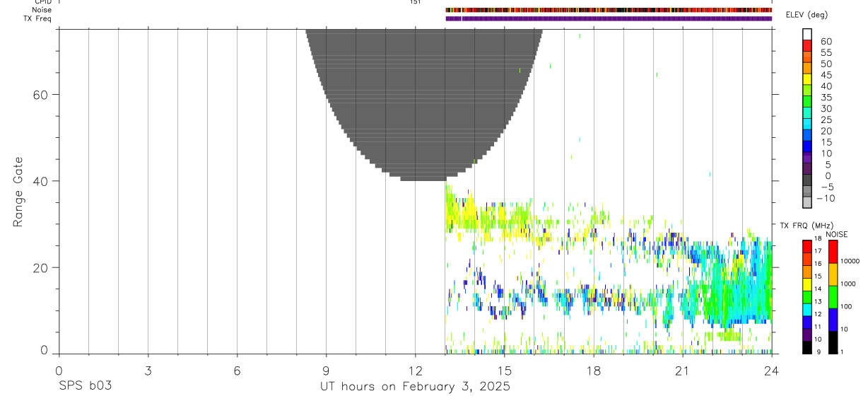Click the red swatch in TX FRQ scale

coord(807,246)
